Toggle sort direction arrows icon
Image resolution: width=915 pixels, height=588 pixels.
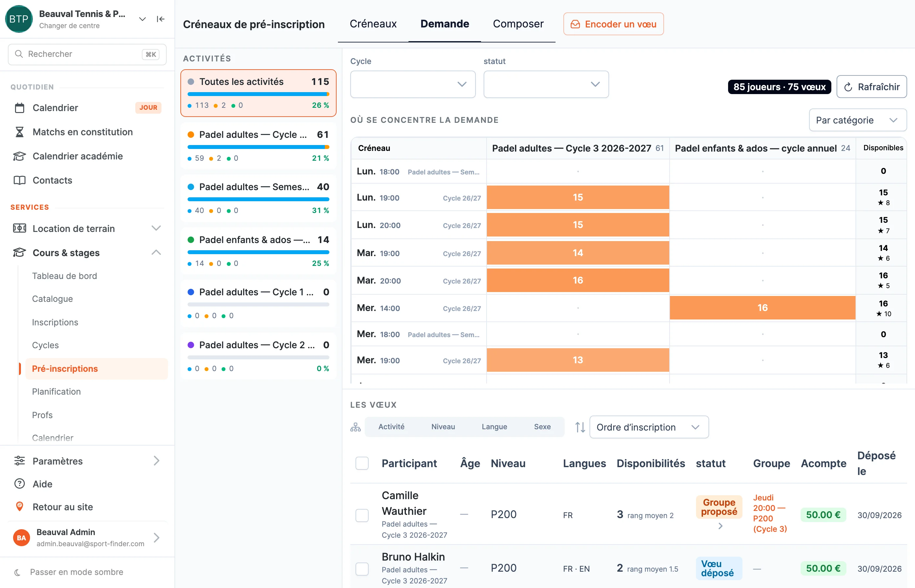[580, 427]
